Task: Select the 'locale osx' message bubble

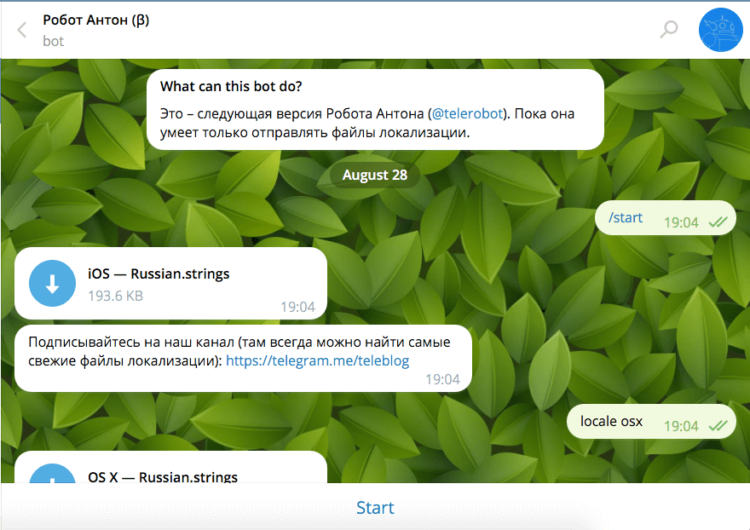Action: [x=651, y=421]
